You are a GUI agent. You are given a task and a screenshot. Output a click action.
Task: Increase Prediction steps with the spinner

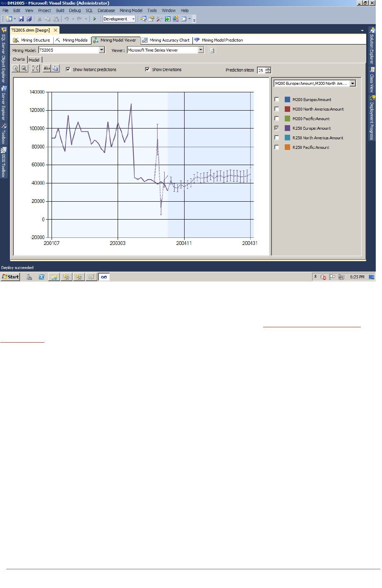tap(268, 69)
